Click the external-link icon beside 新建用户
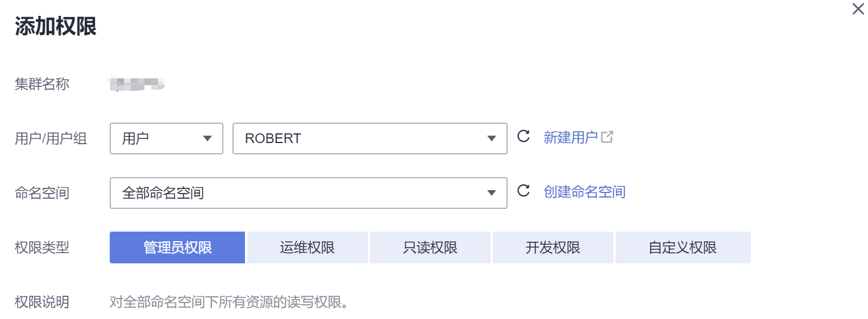Image resolution: width=868 pixels, height=319 pixels. (x=607, y=137)
